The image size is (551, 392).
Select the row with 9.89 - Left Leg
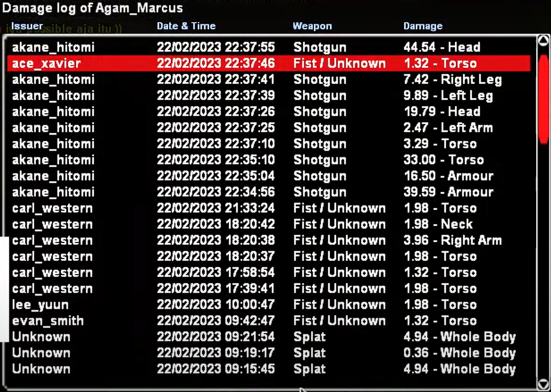point(269,96)
